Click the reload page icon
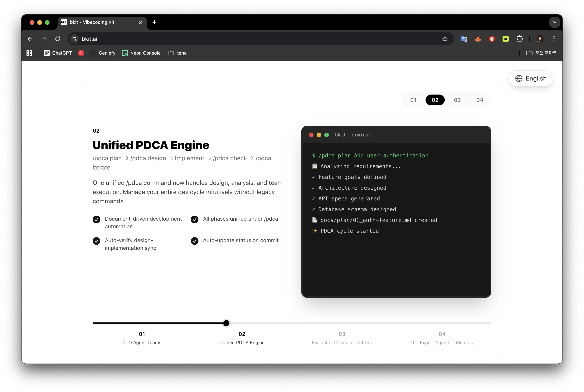This screenshot has height=392, width=584. (58, 39)
